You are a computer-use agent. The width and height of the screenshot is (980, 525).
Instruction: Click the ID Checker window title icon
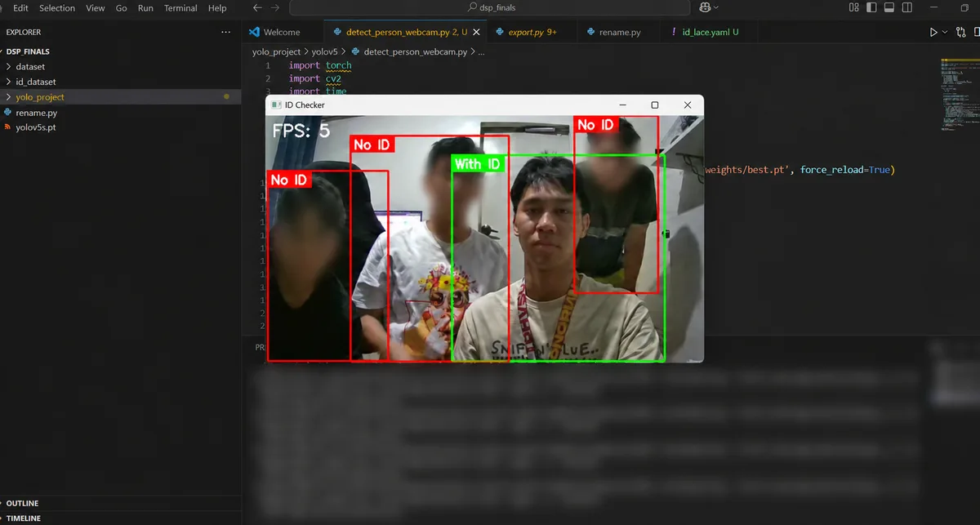(276, 105)
